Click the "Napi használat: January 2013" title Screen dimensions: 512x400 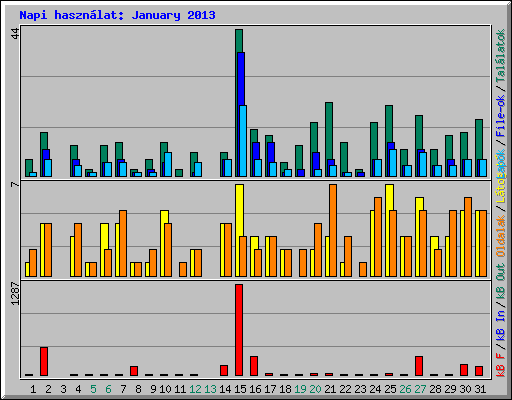pyautogui.click(x=117, y=15)
